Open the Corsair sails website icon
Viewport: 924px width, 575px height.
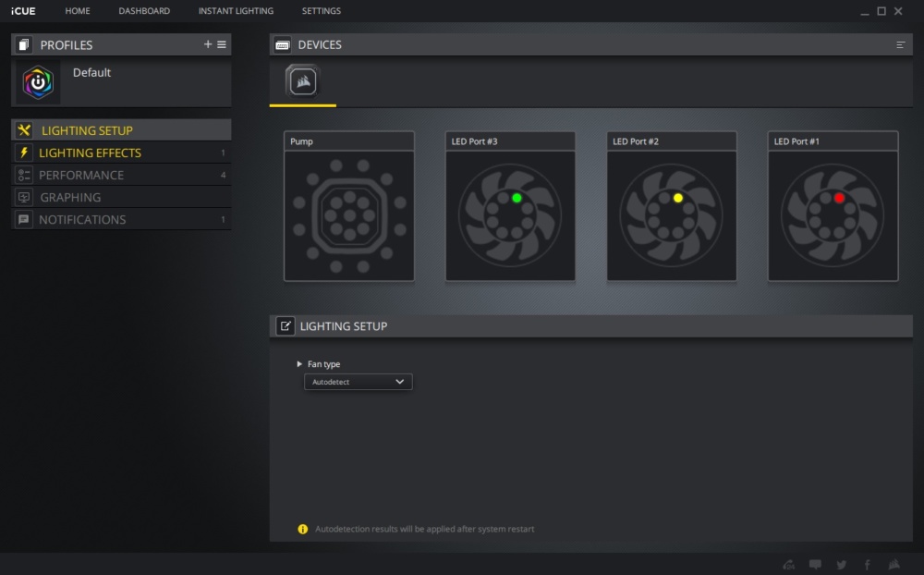click(x=894, y=565)
